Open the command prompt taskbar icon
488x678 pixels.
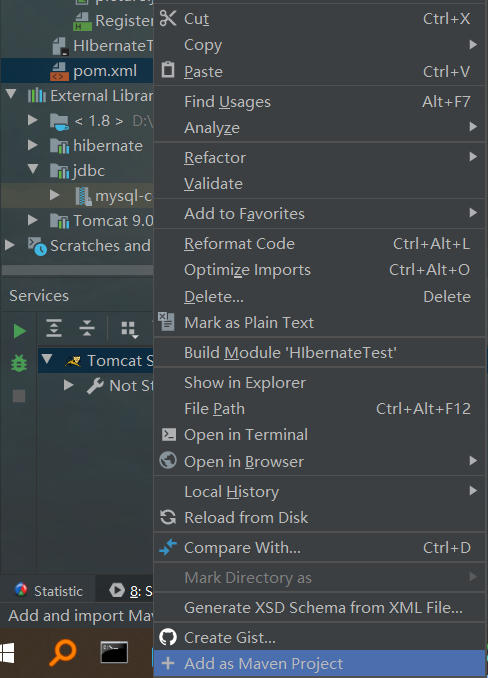click(114, 652)
